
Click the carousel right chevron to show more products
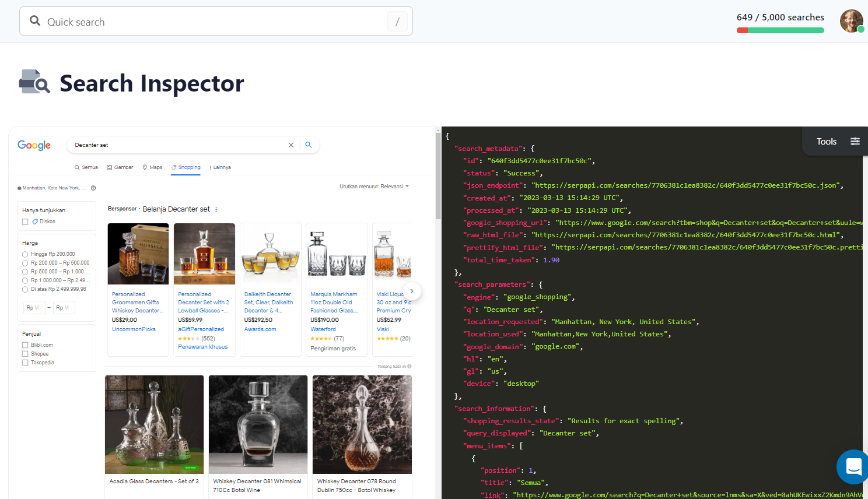pos(412,291)
